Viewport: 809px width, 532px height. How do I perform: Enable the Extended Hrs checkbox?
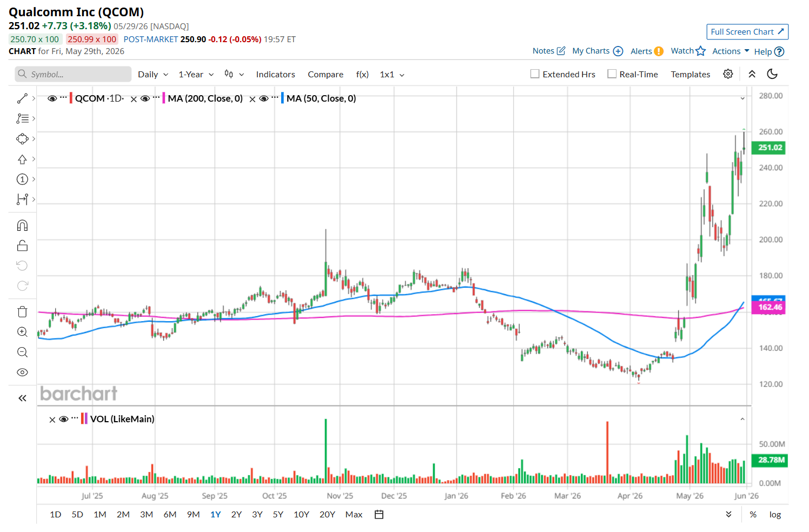535,74
